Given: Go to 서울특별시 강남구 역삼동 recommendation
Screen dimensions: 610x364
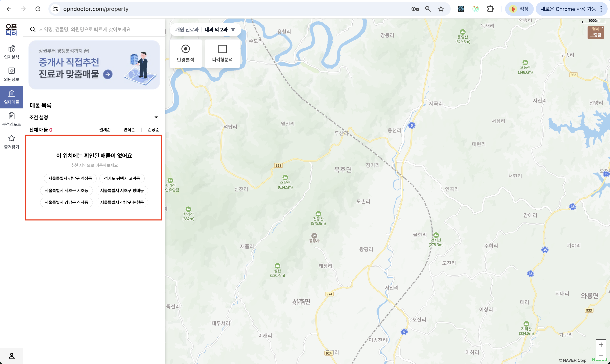Looking at the screenshot, I should [x=70, y=178].
